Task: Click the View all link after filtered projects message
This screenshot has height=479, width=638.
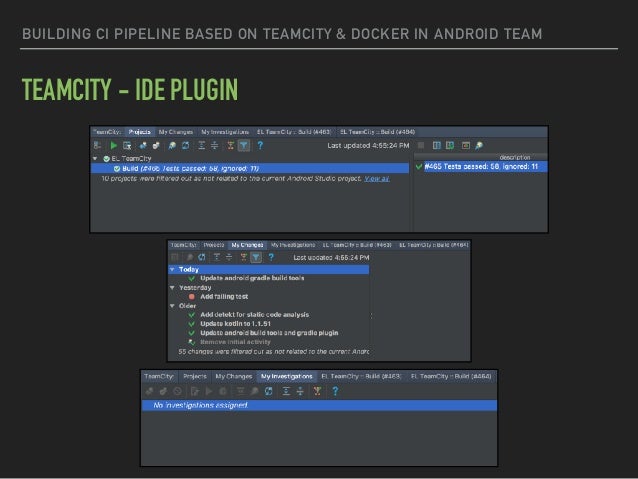Action: (x=377, y=179)
